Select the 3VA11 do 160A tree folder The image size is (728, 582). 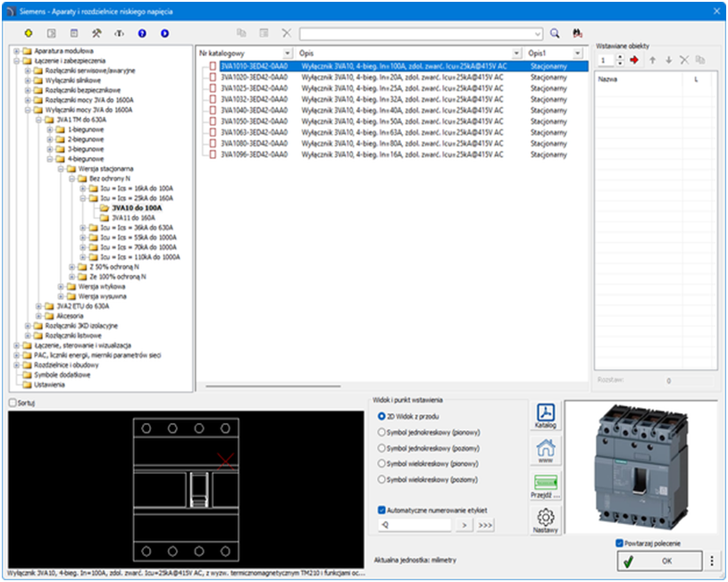(133, 218)
